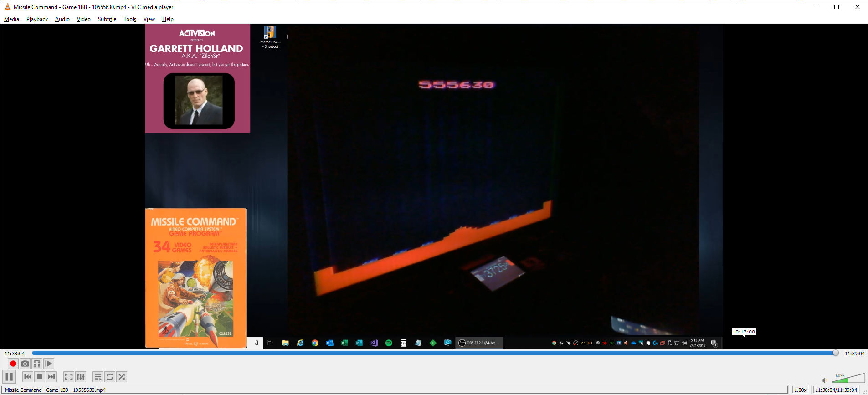868x395 pixels.
Task: Show extended settings equalizer icon
Action: [81, 377]
